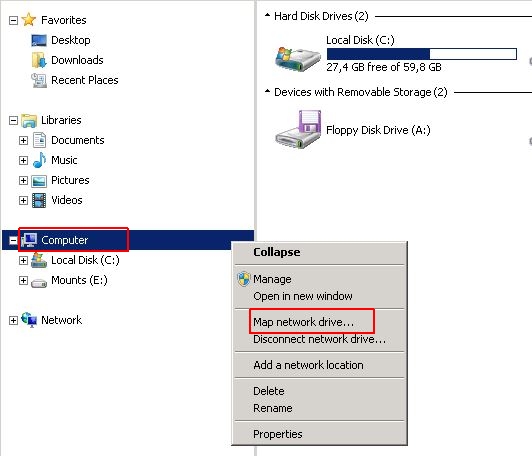Choose Manage from the context menu
The width and height of the screenshot is (532, 456).
pyautogui.click(x=272, y=279)
